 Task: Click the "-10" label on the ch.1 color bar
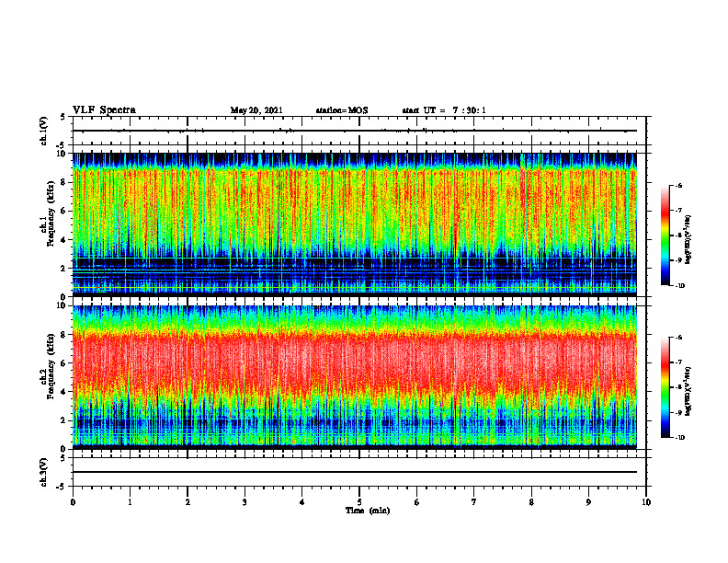point(679,286)
